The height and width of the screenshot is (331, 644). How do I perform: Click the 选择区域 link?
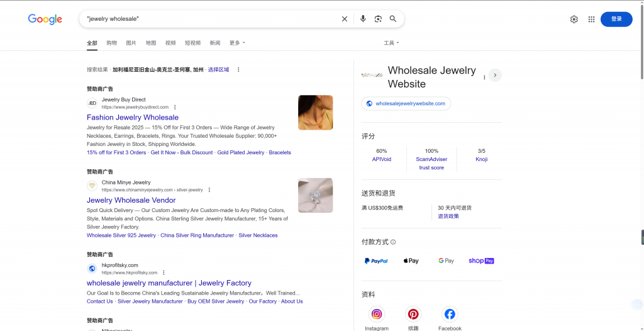tap(218, 70)
